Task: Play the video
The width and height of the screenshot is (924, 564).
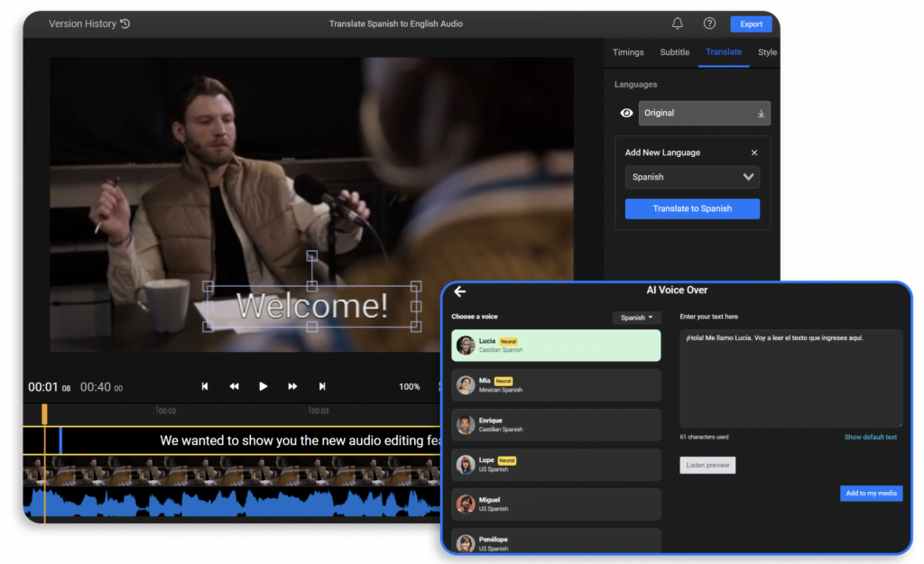Action: click(x=263, y=386)
